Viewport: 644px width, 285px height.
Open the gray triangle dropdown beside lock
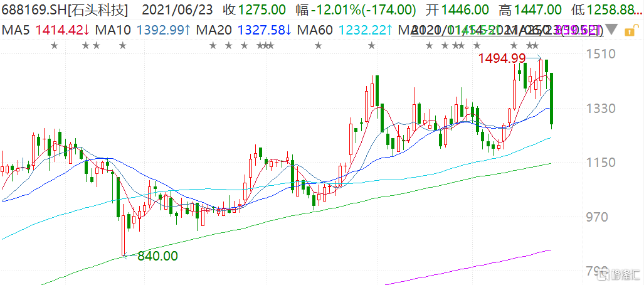612,30
